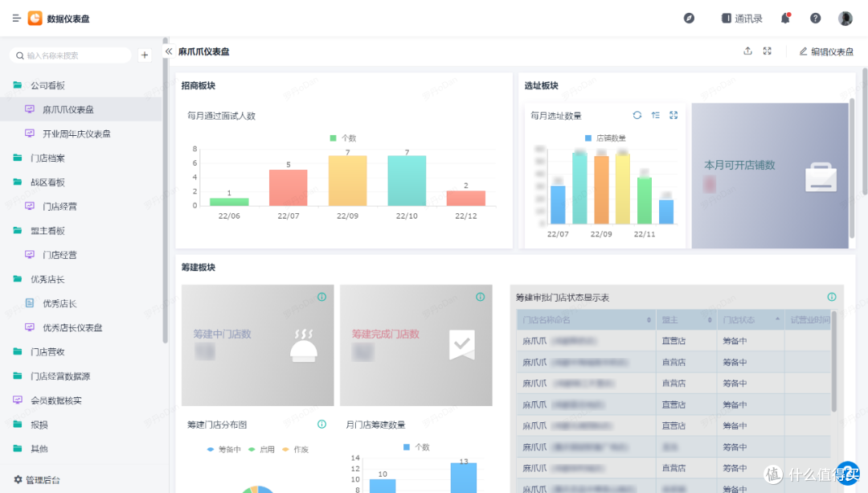The height and width of the screenshot is (493, 868).
Task: Toggle the 个数 legend in 月门店筹建数量 chart
Action: 416,447
